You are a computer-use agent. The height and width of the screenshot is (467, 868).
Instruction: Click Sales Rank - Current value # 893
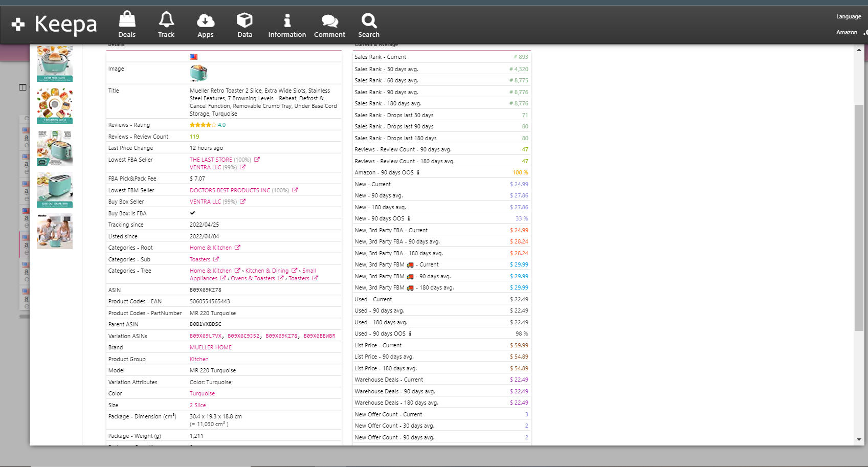(521, 57)
